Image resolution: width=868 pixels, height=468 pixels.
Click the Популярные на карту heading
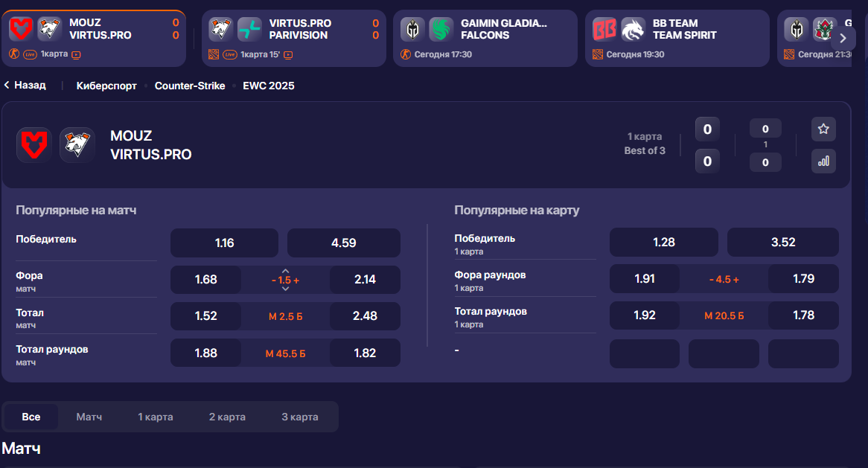pyautogui.click(x=517, y=211)
